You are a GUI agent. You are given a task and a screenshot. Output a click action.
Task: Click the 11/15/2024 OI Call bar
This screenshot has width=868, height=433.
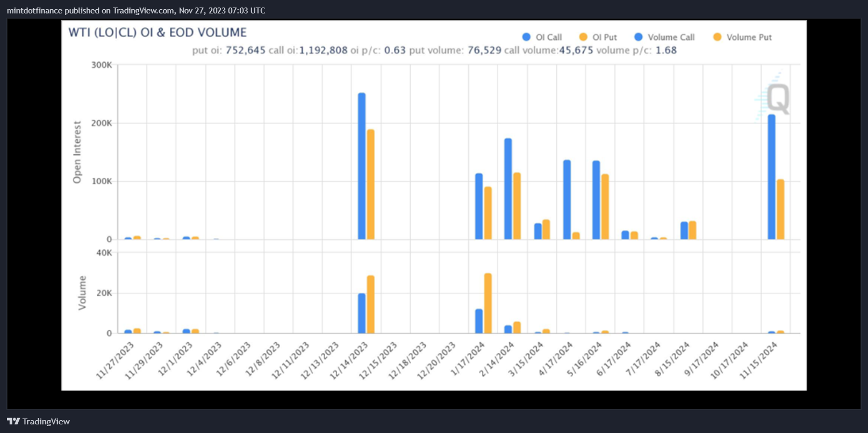(772, 177)
